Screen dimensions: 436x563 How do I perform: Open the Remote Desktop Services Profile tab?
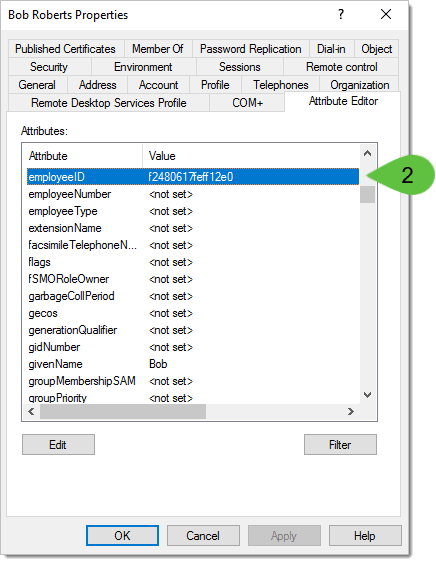coord(108,103)
